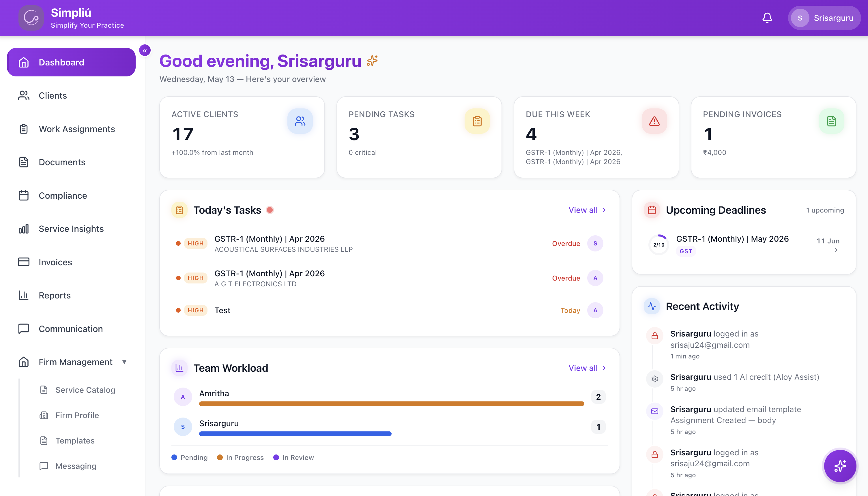Viewport: 868px width, 496px height.
Task: Click the ₹4,000 pending invoices amount
Action: pyautogui.click(x=714, y=153)
